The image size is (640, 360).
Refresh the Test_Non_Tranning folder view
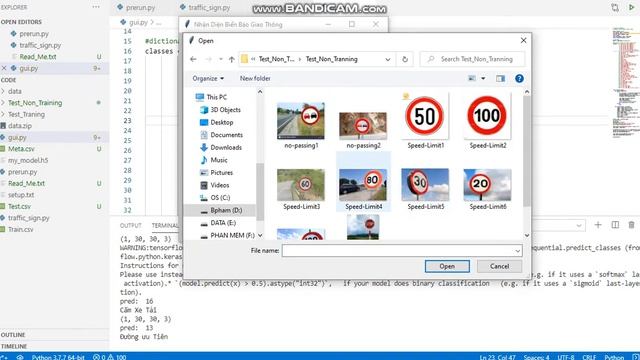(x=404, y=59)
